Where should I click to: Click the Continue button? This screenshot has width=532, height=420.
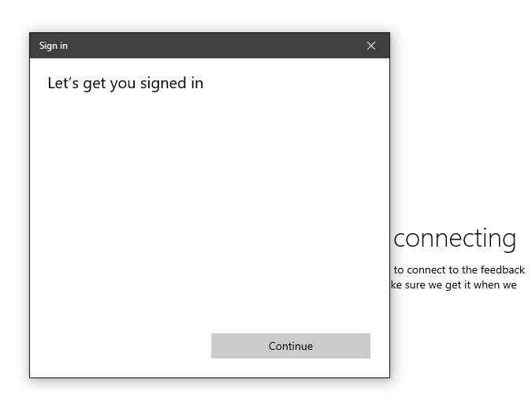[290, 346]
